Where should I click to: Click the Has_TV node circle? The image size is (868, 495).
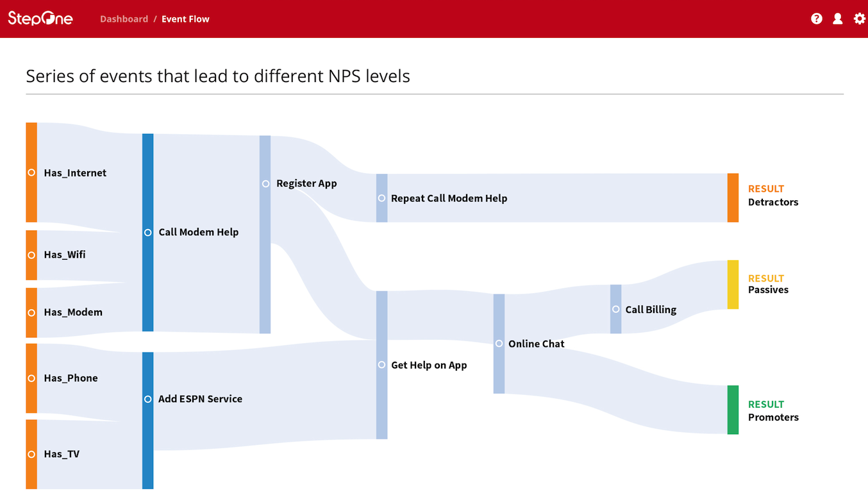tap(31, 454)
